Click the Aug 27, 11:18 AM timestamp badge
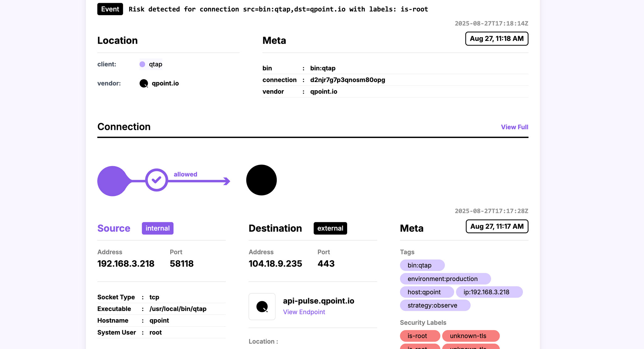This screenshot has width=644, height=349. click(x=497, y=39)
